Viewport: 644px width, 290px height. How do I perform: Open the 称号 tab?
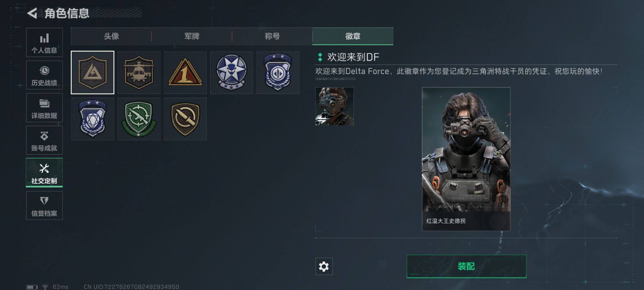[x=272, y=36]
